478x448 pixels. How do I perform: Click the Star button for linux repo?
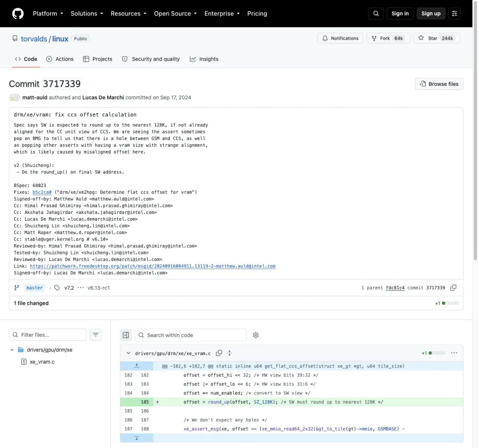pyautogui.click(x=436, y=38)
